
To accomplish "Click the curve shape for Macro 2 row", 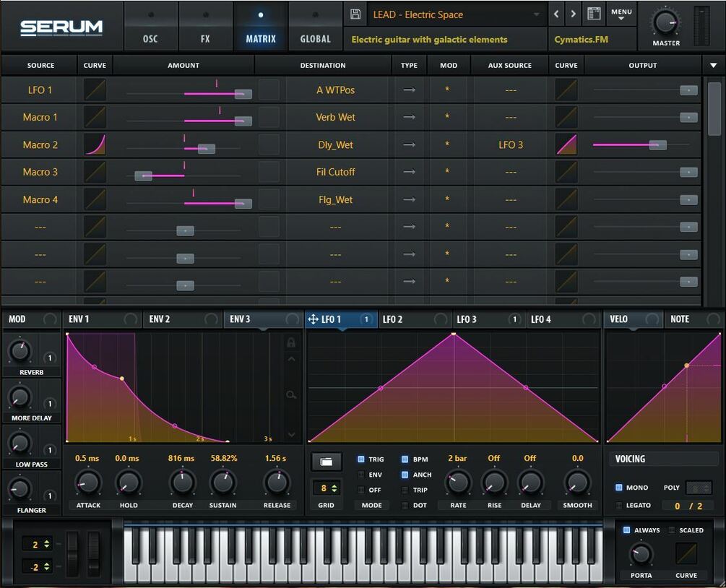I will [95, 144].
